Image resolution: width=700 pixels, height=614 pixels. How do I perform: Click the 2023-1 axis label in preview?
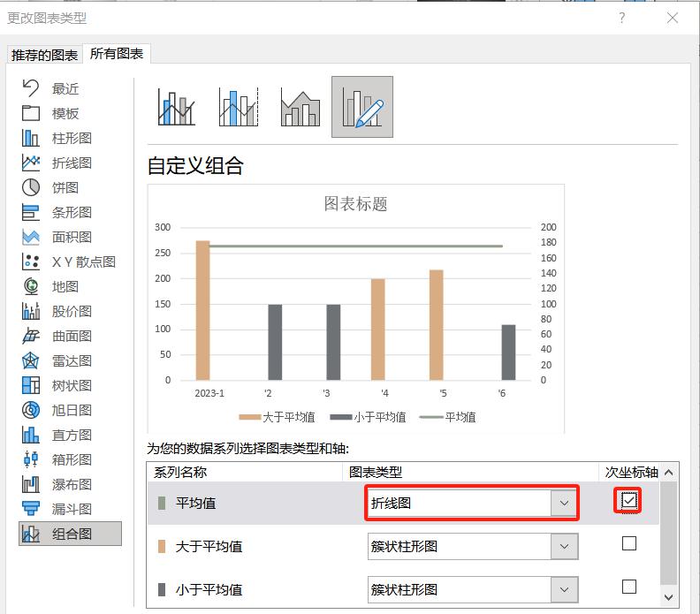click(209, 393)
